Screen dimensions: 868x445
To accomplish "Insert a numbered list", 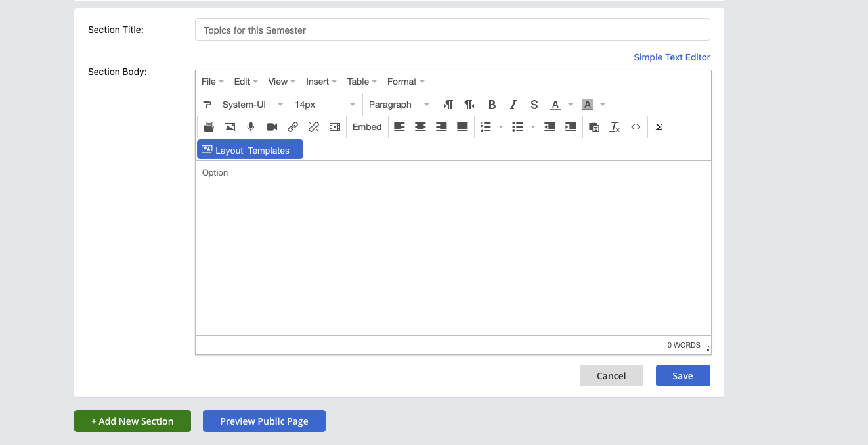I will pyautogui.click(x=487, y=127).
